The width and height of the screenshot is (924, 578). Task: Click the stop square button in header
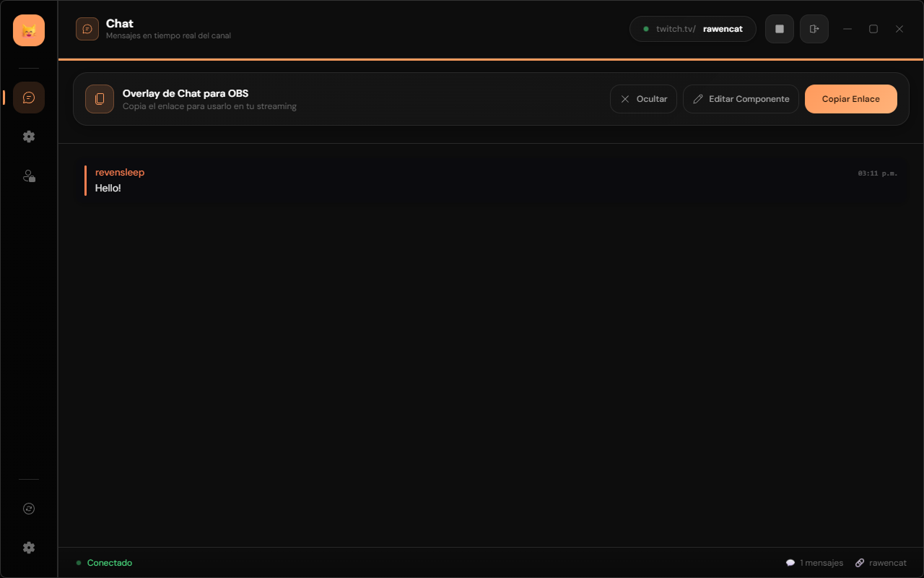point(780,29)
